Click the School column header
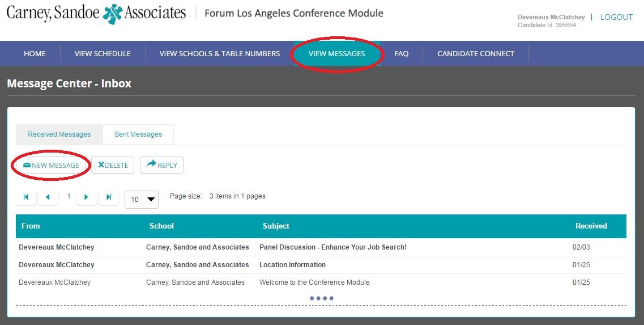Screen dimensions: 644x325 pos(161,226)
